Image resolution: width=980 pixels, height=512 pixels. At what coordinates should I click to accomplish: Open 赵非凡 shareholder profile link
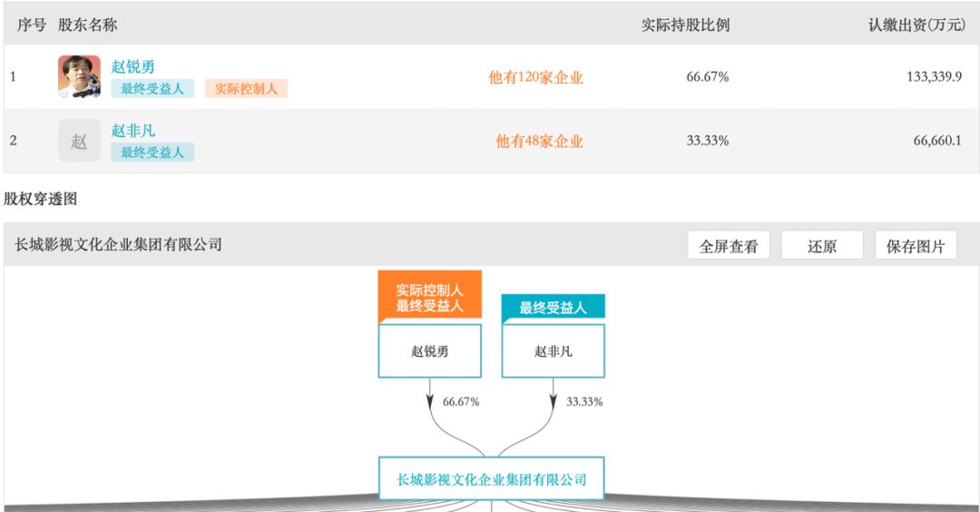pos(132,131)
